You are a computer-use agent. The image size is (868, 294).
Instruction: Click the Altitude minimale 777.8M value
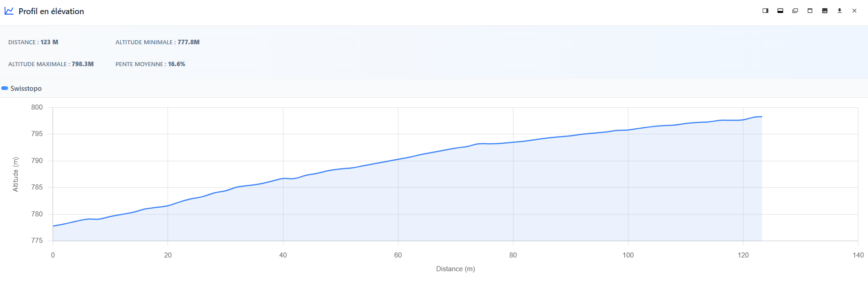coord(188,42)
